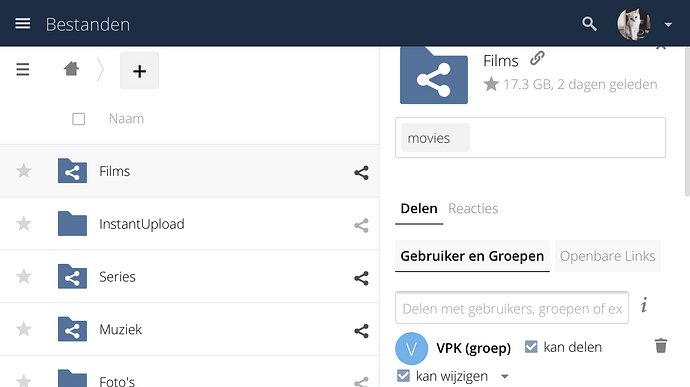Image resolution: width=690 pixels, height=387 pixels.
Task: Expand 'kan wijzigen' permissions dropdown
Action: (x=505, y=376)
